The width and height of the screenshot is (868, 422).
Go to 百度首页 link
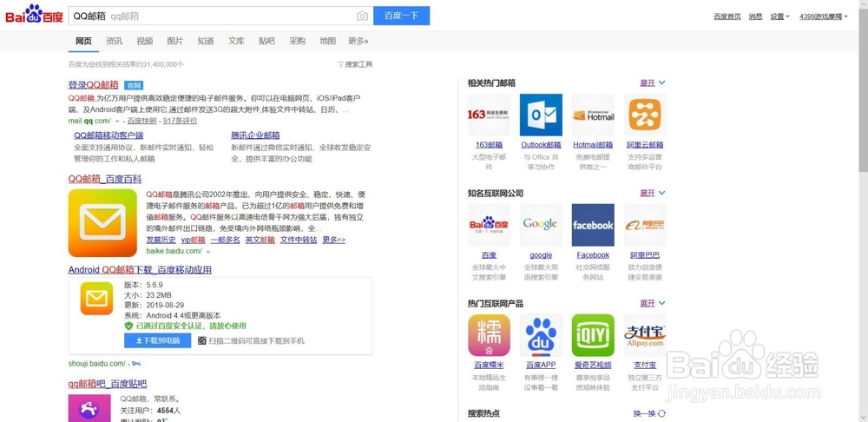(x=727, y=16)
